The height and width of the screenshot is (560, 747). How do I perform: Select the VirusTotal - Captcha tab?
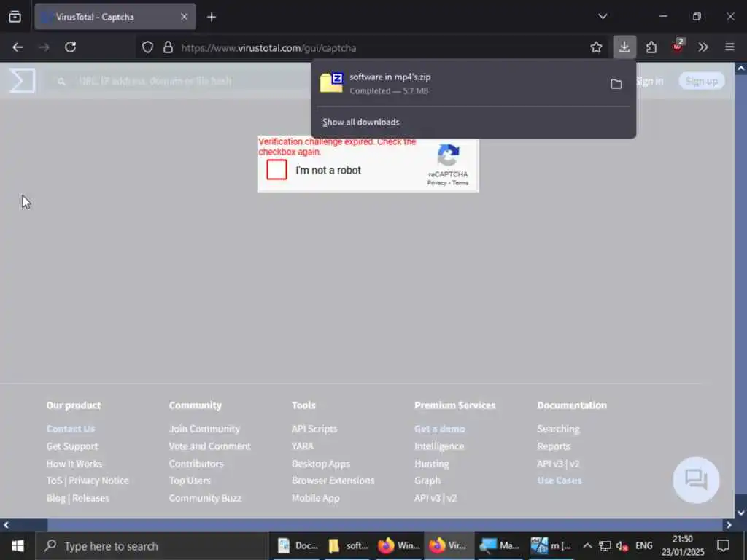coord(115,17)
